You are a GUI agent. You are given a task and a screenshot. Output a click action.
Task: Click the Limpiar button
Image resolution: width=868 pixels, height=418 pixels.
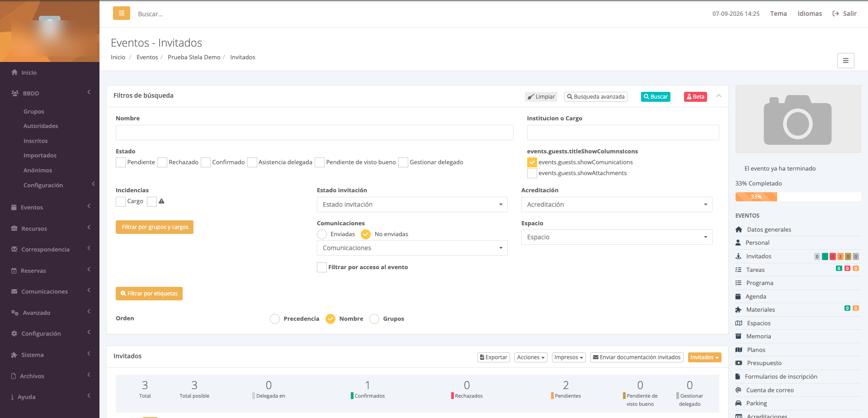(541, 97)
